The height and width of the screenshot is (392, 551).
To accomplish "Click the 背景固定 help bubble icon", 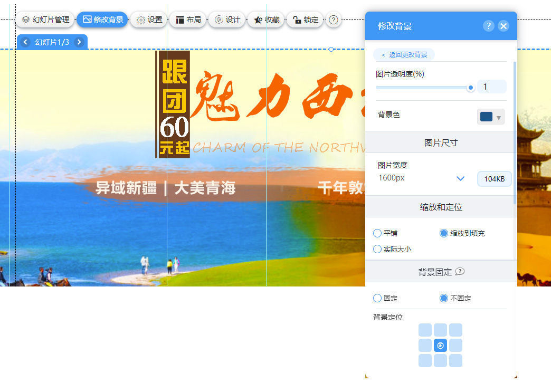I will point(460,272).
